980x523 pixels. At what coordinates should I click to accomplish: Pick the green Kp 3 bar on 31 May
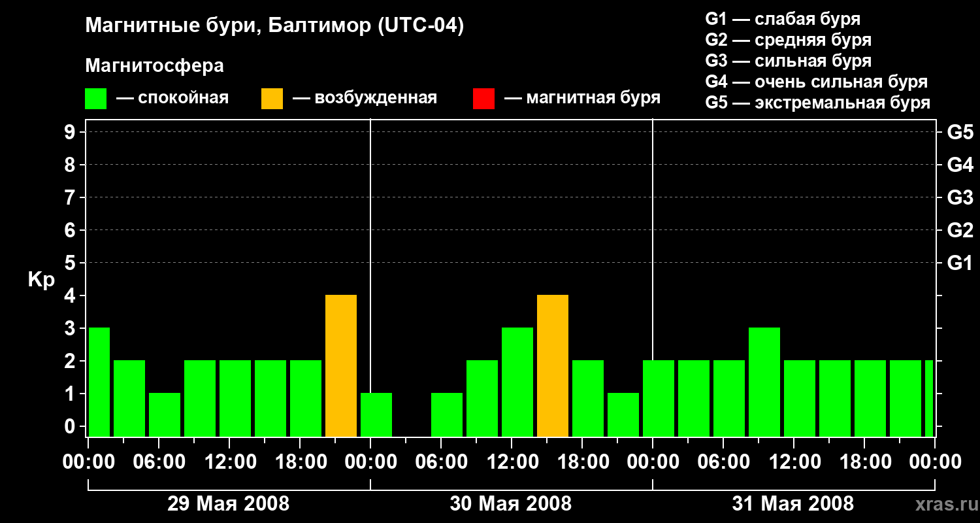pyautogui.click(x=764, y=382)
